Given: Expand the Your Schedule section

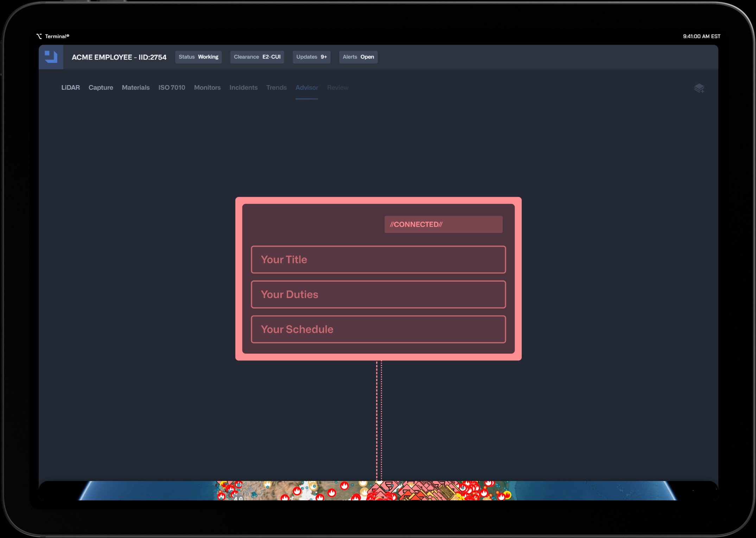Looking at the screenshot, I should (378, 329).
